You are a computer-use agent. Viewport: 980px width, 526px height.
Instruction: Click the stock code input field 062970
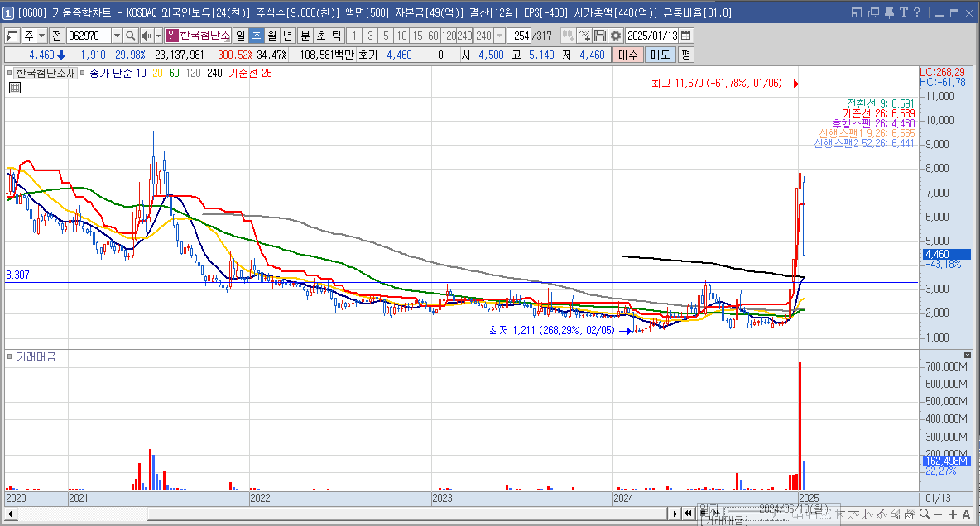tap(88, 36)
